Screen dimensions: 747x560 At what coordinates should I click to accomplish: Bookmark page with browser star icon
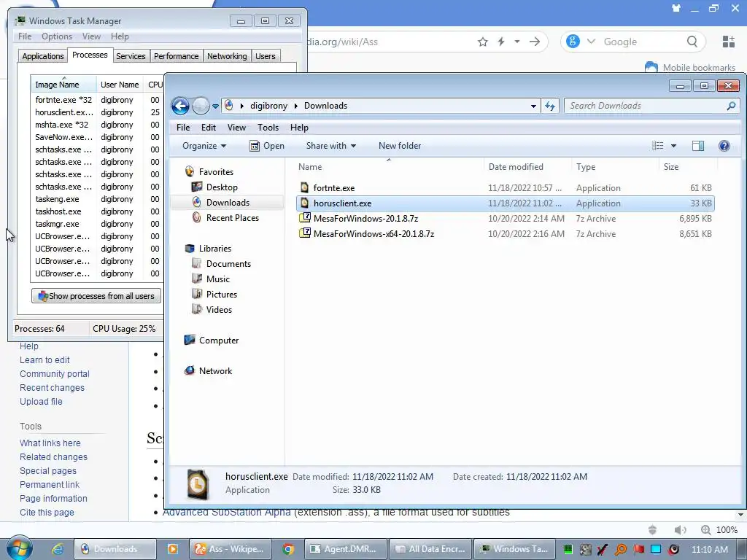tap(483, 42)
